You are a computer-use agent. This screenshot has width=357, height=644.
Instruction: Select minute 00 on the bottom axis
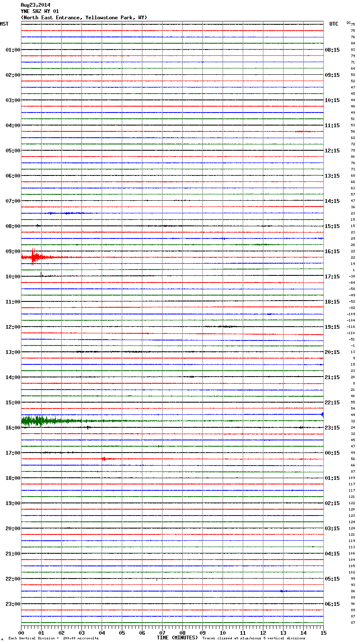[x=21, y=633]
